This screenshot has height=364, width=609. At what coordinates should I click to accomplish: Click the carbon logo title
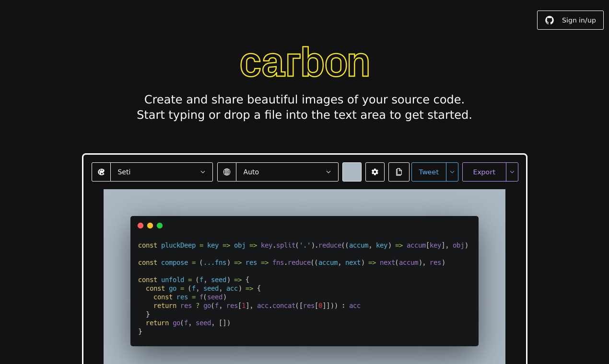304,63
